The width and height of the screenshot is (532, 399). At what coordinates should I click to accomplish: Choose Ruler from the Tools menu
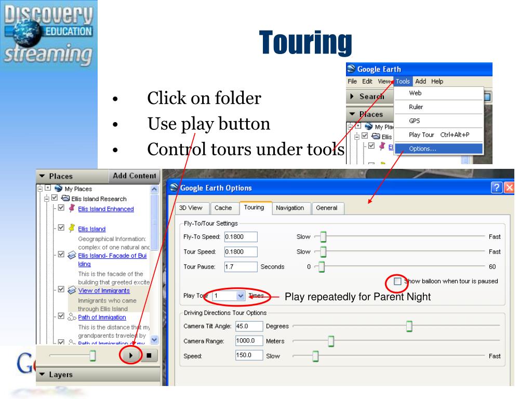(438, 107)
